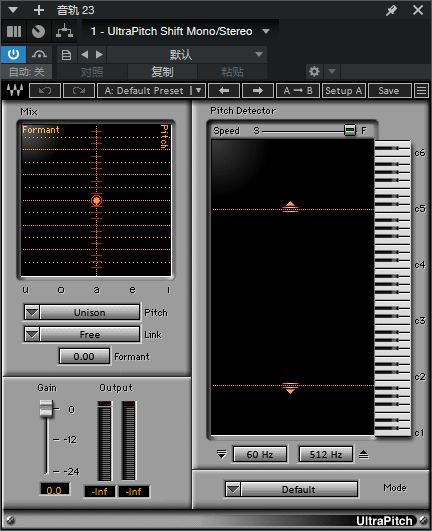Click the c2 label by the keyboard
Screen dimensions: 432x531
pos(420,377)
